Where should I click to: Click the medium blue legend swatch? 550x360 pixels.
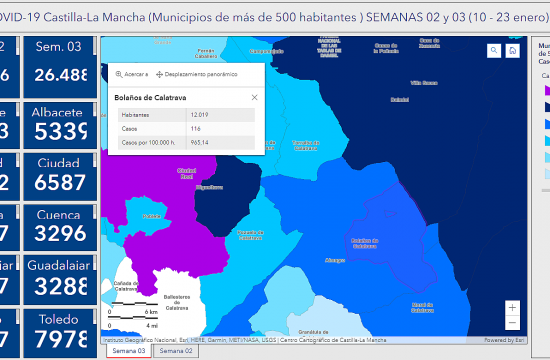tap(547, 124)
